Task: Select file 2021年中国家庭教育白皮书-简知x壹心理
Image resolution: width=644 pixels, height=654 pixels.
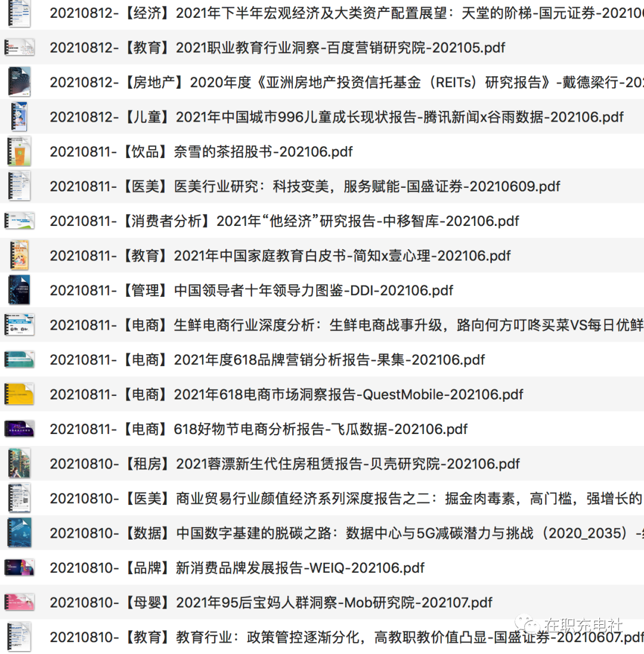Action: tap(280, 256)
